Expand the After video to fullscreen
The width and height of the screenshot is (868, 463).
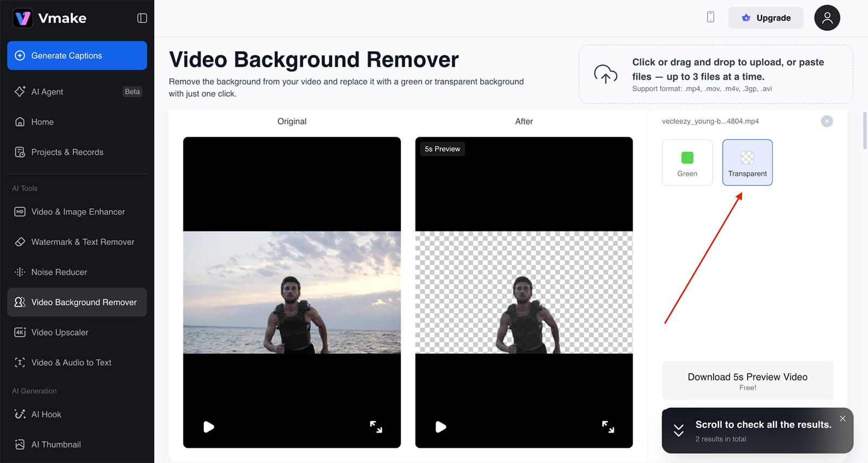click(x=608, y=427)
